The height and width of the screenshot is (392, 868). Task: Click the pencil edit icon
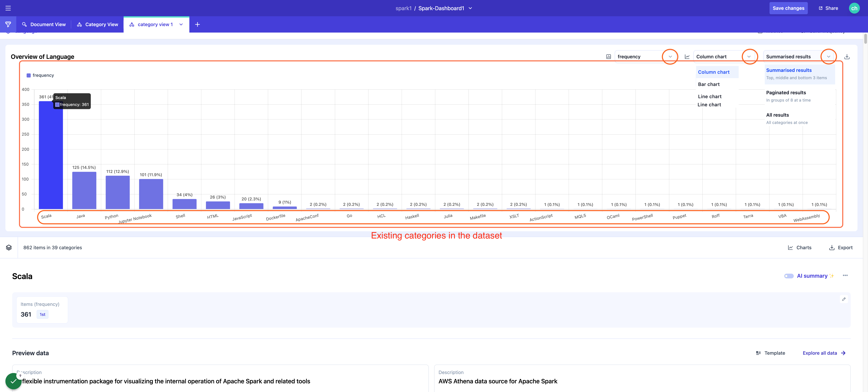pos(844,299)
